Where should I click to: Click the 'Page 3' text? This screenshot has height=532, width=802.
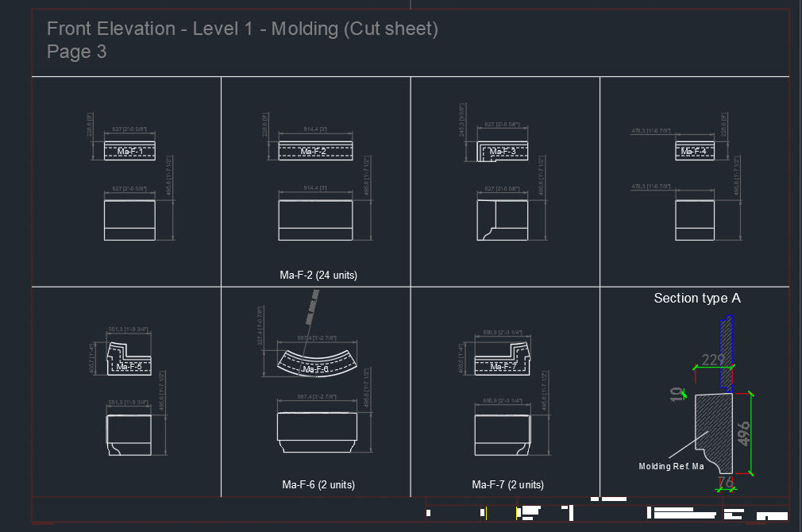[x=77, y=52]
